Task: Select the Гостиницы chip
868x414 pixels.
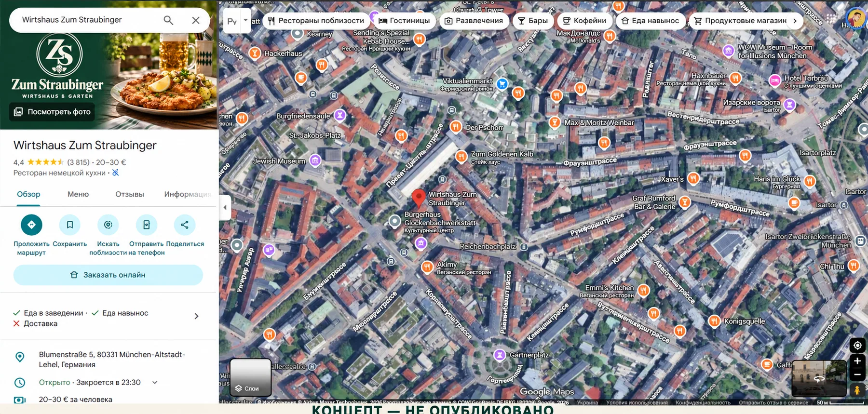Action: coord(404,21)
